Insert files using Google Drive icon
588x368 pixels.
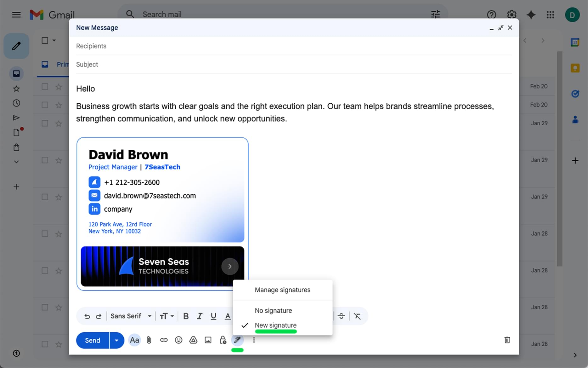point(193,340)
